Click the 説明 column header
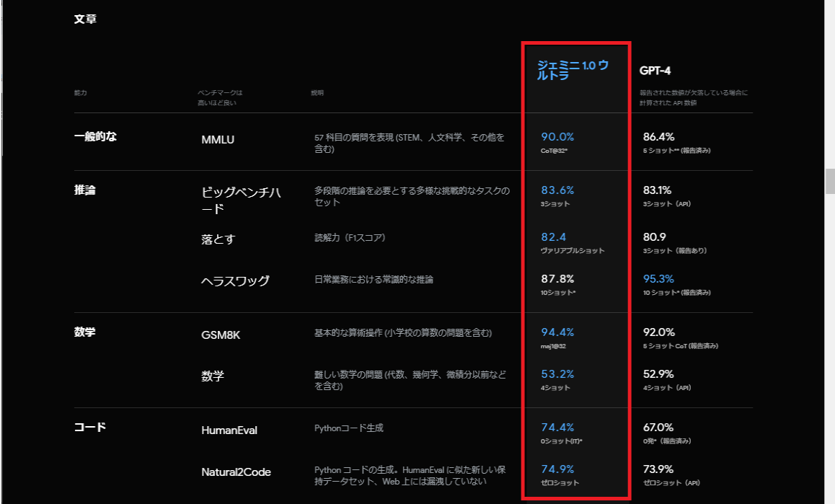The image size is (835, 504). pyautogui.click(x=317, y=93)
